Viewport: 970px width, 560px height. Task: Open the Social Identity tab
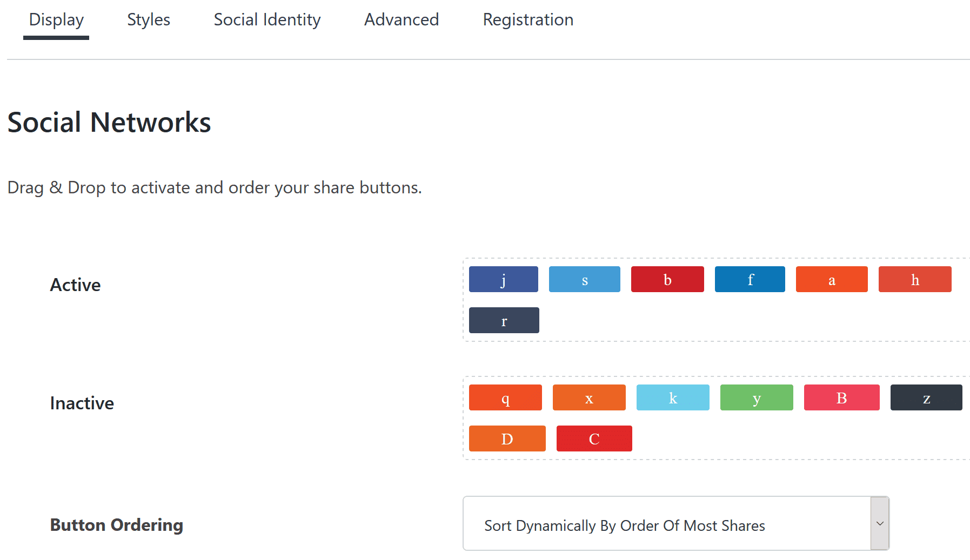click(x=267, y=19)
